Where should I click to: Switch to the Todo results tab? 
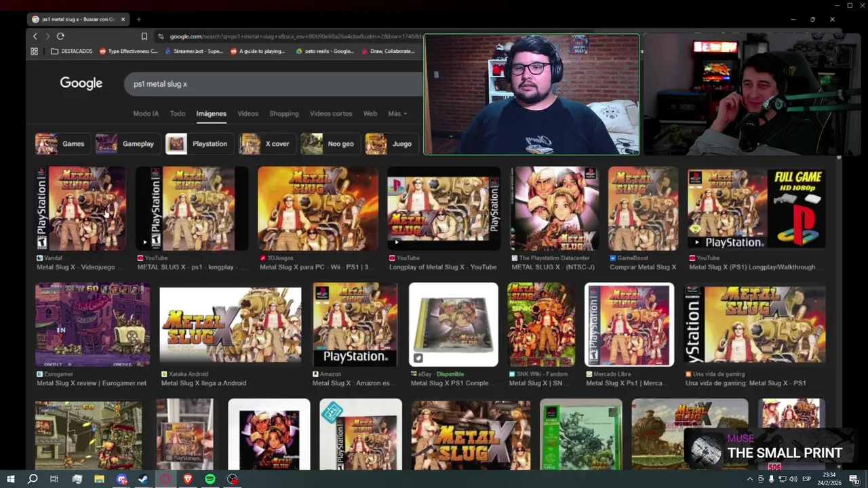pyautogui.click(x=178, y=114)
